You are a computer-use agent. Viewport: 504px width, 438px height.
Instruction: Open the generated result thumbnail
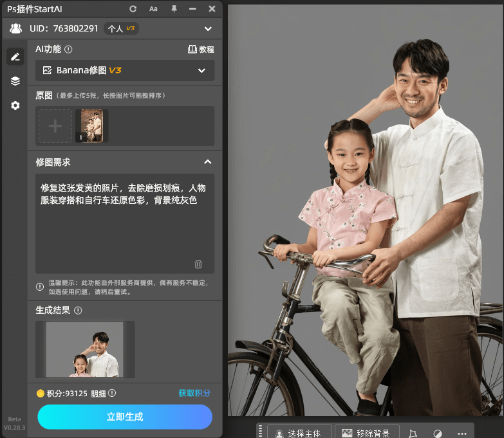[85, 349]
